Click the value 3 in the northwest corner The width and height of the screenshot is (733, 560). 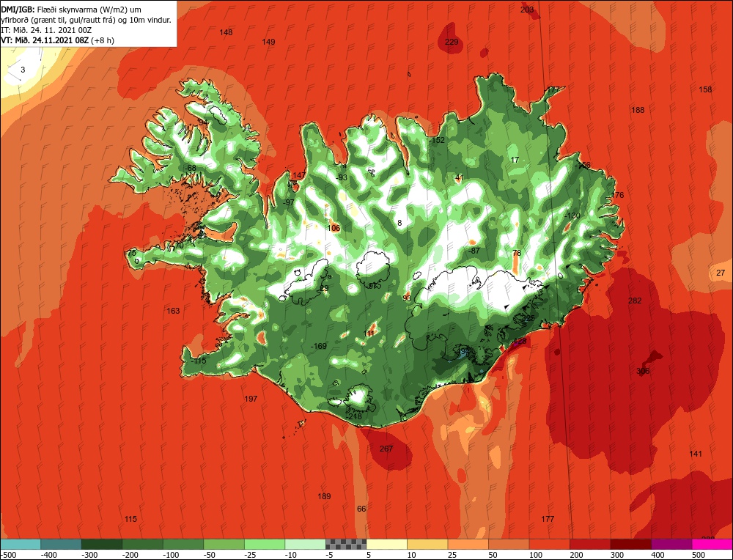click(23, 70)
